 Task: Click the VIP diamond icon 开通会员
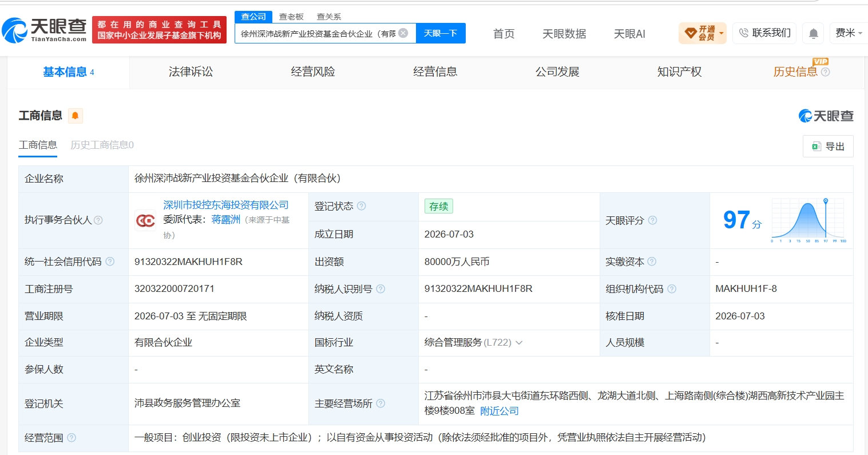pyautogui.click(x=691, y=33)
